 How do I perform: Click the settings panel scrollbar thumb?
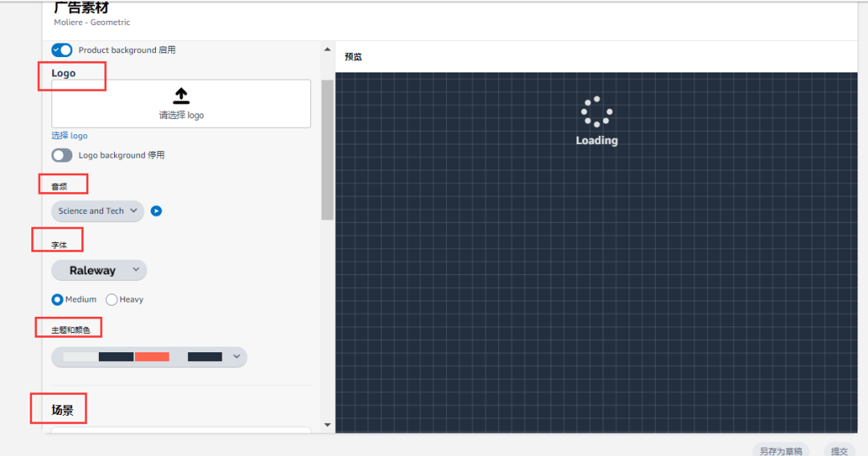[327, 150]
